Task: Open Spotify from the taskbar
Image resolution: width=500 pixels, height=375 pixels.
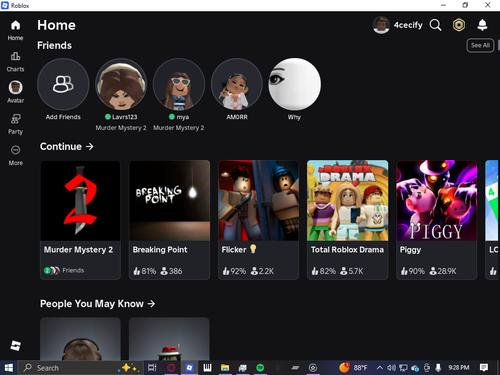Action: (260, 368)
